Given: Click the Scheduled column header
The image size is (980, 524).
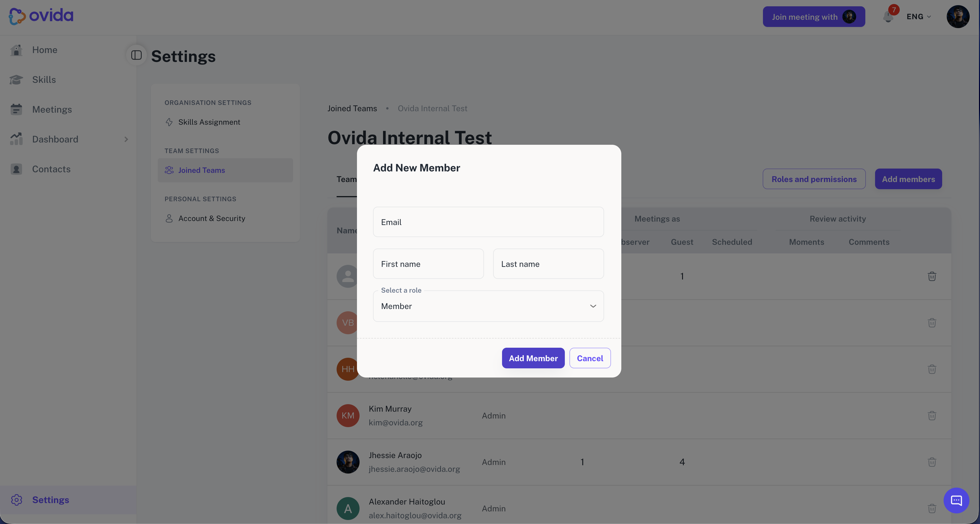Looking at the screenshot, I should (x=732, y=242).
